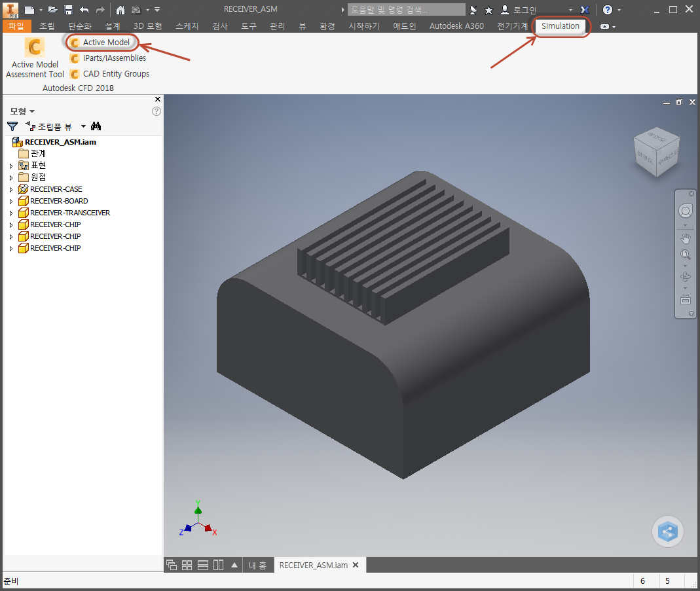Image resolution: width=700 pixels, height=591 pixels.
Task: Open the sign-in dropdown arrow
Action: coord(570,10)
